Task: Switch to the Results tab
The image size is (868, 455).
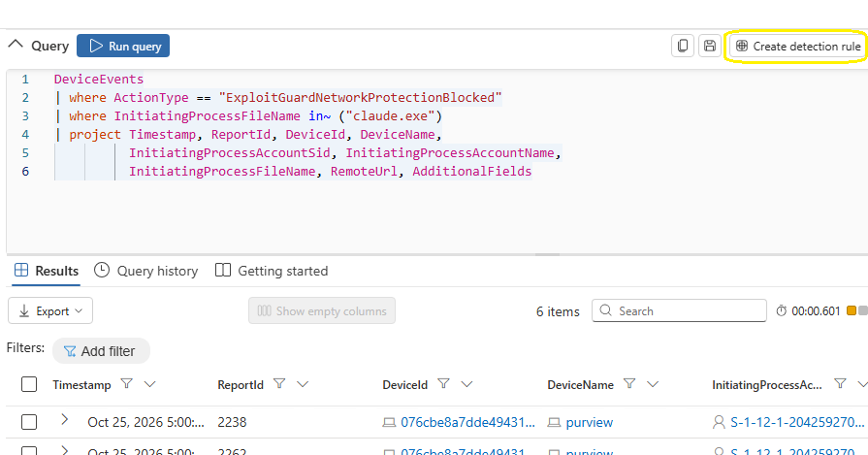Action: pyautogui.click(x=46, y=271)
